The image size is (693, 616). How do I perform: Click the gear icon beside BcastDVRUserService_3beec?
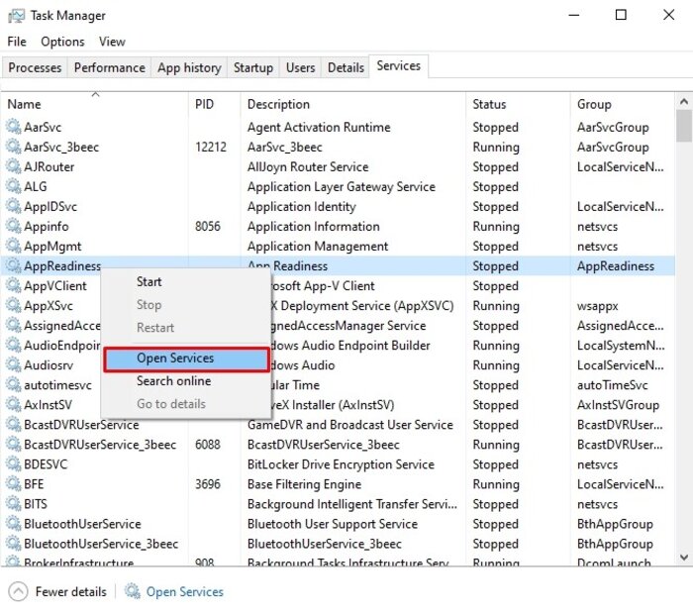pyautogui.click(x=13, y=445)
